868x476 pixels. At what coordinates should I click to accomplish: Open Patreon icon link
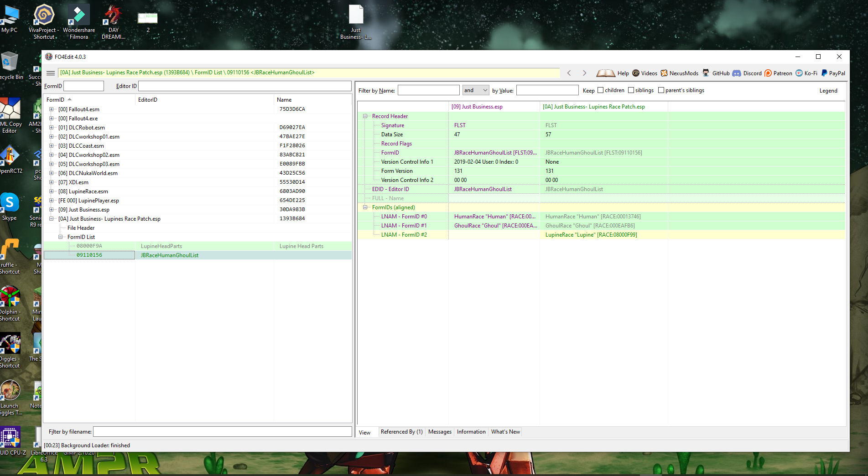768,73
